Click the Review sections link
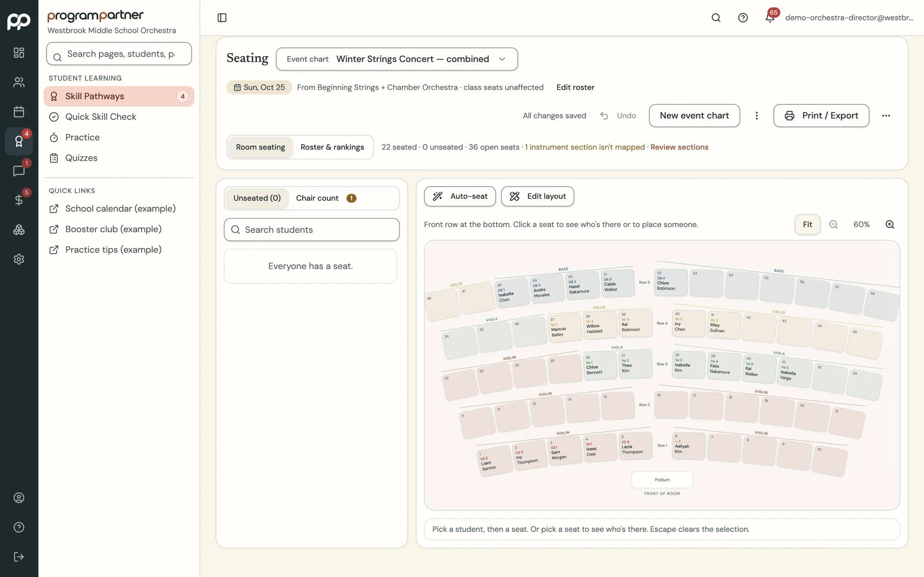The width and height of the screenshot is (924, 577). coord(679,147)
